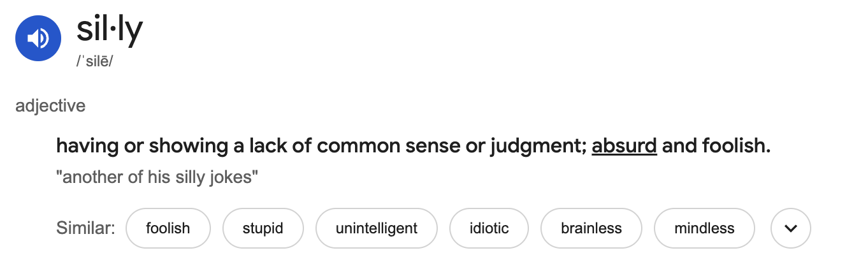Screen dimensions: 868x255
Task: Click the example sentence 'another of his silly jokes'
Action: (x=157, y=177)
